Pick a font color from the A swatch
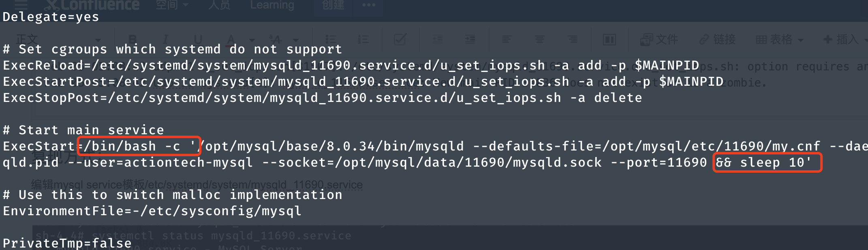Screen dimensions: 868x250 click(x=230, y=39)
